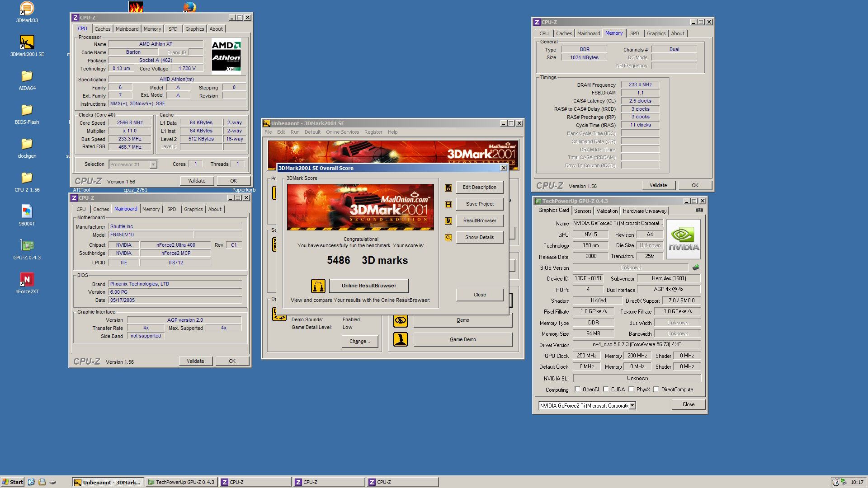The width and height of the screenshot is (868, 488).
Task: Click the Game Demo button
Action: point(463,339)
